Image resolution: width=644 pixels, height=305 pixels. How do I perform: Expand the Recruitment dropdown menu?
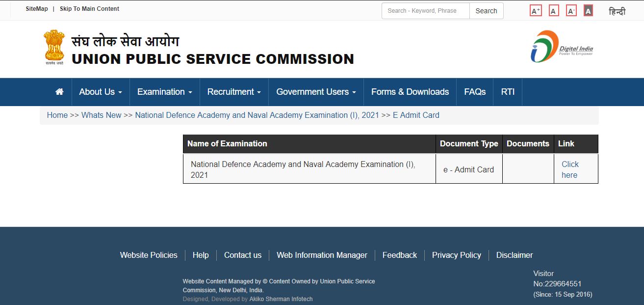(x=234, y=92)
